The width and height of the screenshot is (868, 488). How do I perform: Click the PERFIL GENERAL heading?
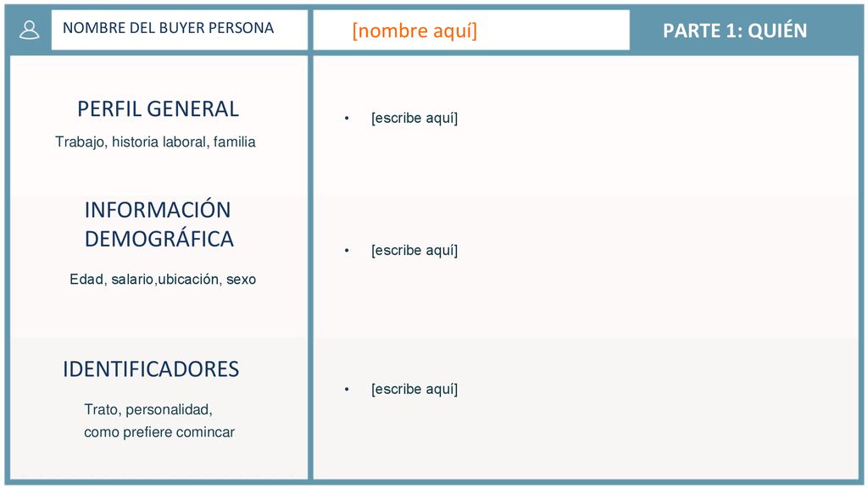pos(159,109)
